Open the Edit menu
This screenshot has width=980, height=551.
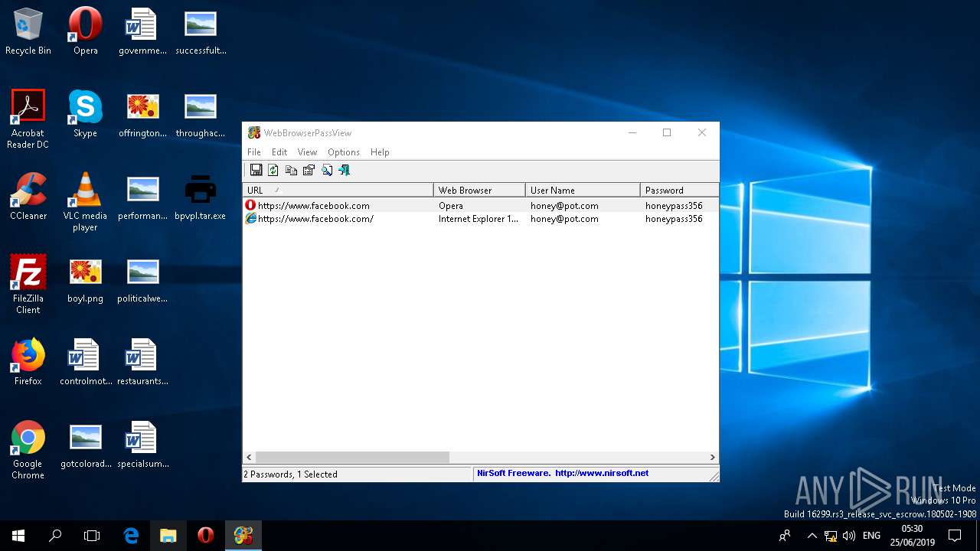(279, 152)
